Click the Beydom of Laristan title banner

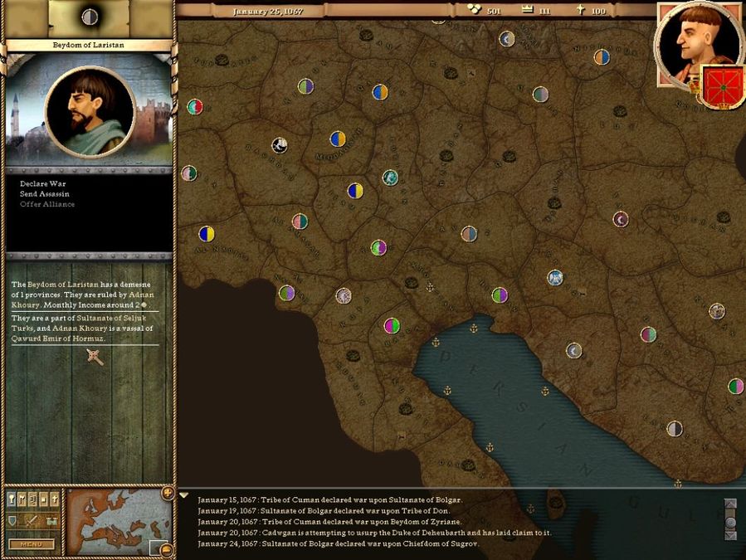tap(89, 45)
